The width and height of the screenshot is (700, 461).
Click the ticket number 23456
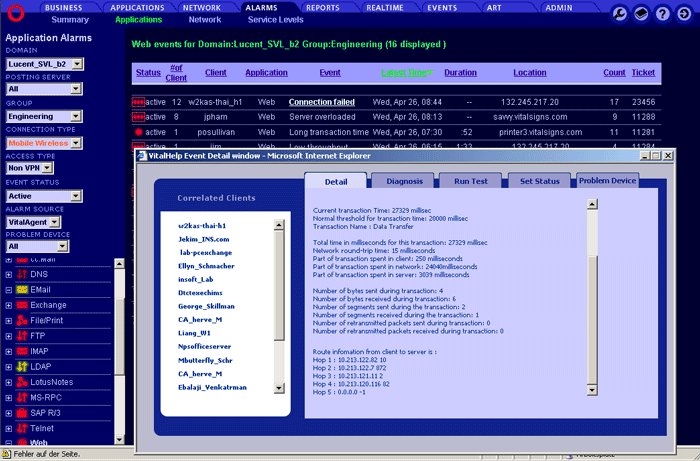coord(643,102)
